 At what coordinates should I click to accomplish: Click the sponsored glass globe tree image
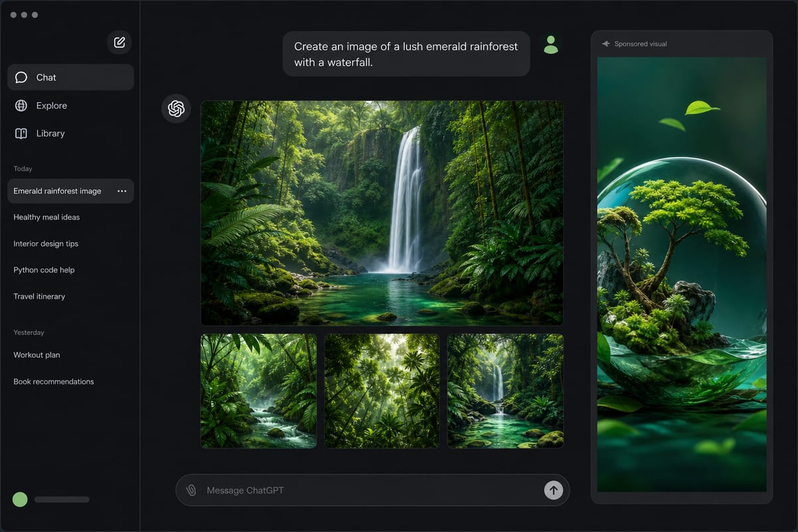[682, 274]
